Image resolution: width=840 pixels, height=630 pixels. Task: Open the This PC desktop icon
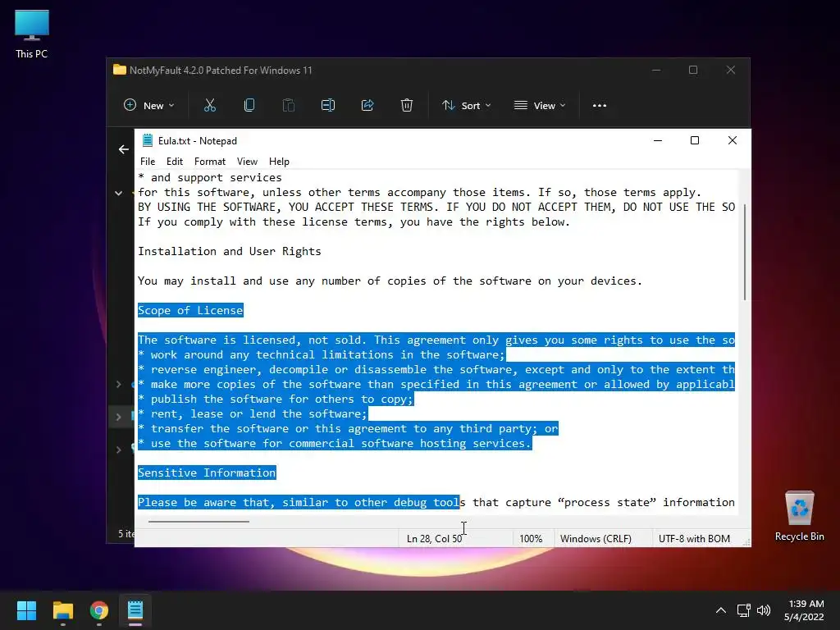[32, 34]
